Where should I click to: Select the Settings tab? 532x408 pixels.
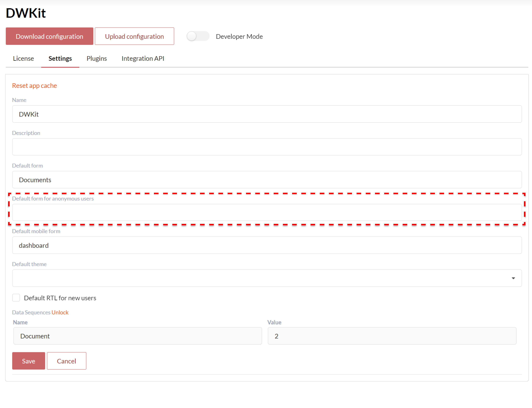(x=60, y=59)
